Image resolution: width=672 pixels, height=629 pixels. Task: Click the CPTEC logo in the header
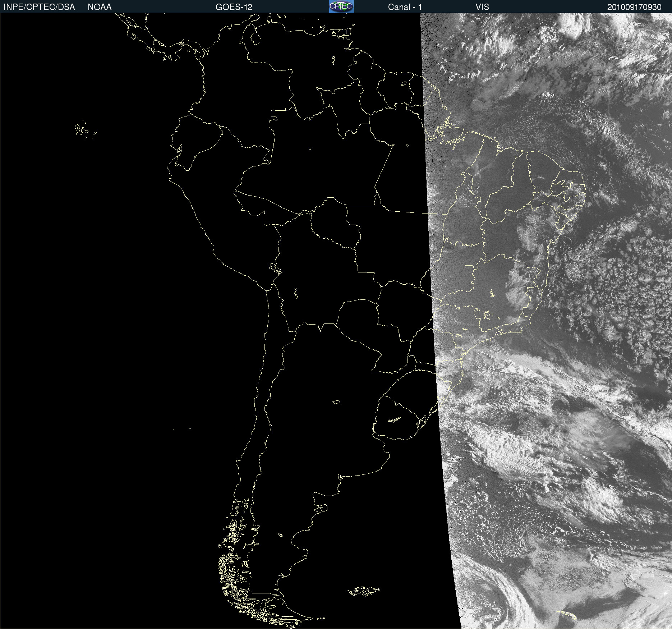341,6
